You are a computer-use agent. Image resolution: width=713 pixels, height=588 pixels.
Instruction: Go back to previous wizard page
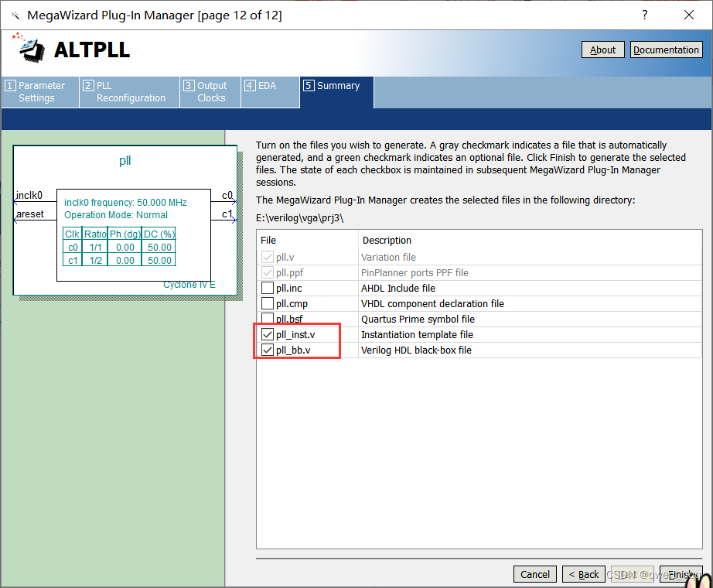584,574
